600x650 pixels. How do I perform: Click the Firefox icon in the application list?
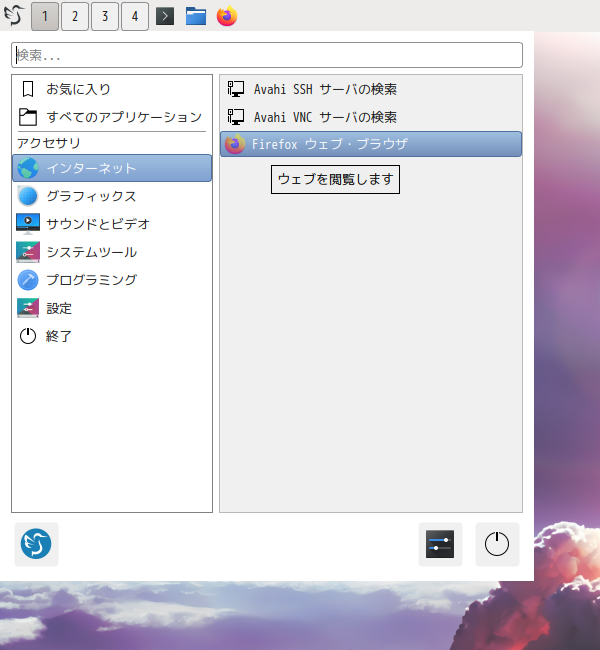coord(235,144)
